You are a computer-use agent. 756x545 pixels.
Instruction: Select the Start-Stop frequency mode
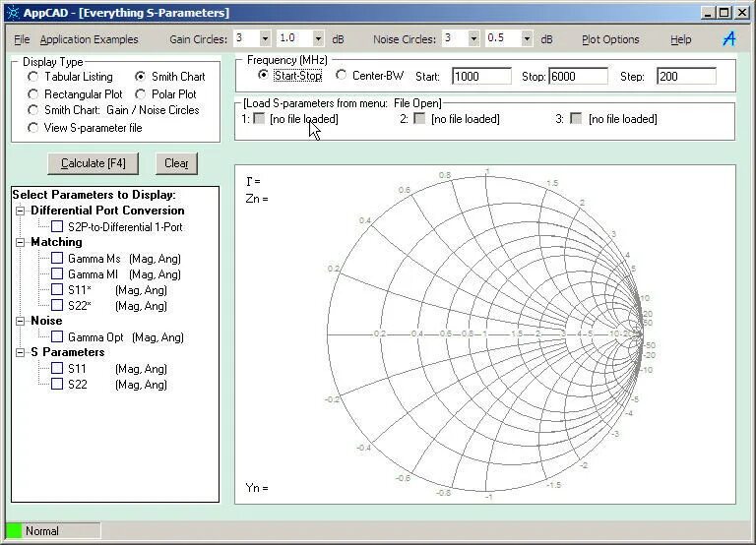click(x=263, y=75)
